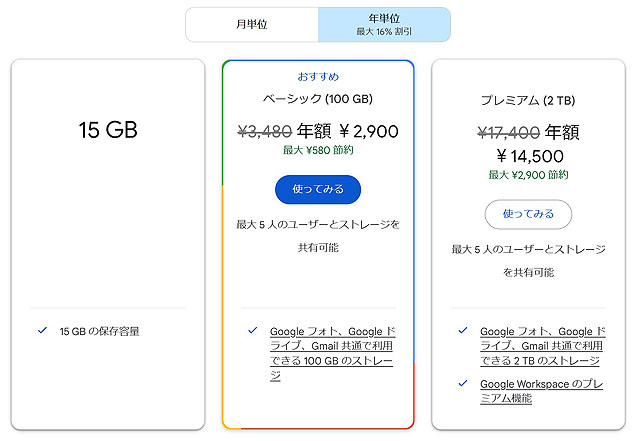Viewport: 640px width, 441px height.
Task: Switch to the 月単位 billing tab
Action: pos(252,24)
